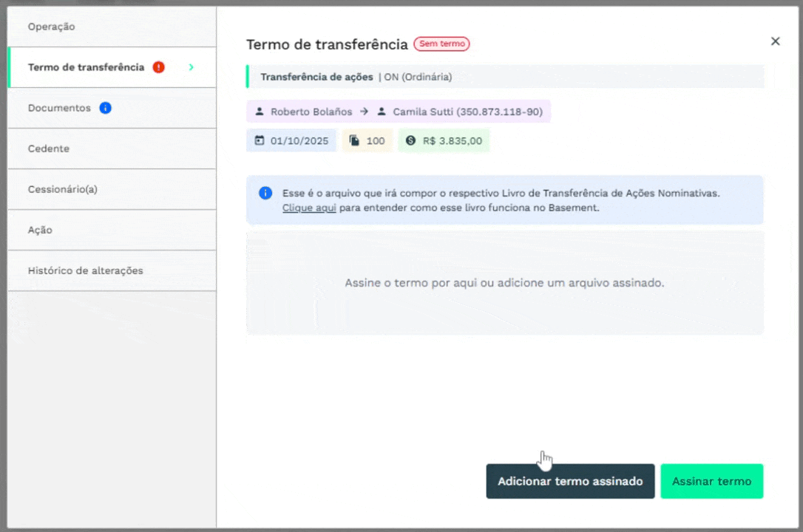This screenshot has height=532, width=803.
Task: Click the dollar icon beside R$ 3.835,00
Action: pos(410,140)
